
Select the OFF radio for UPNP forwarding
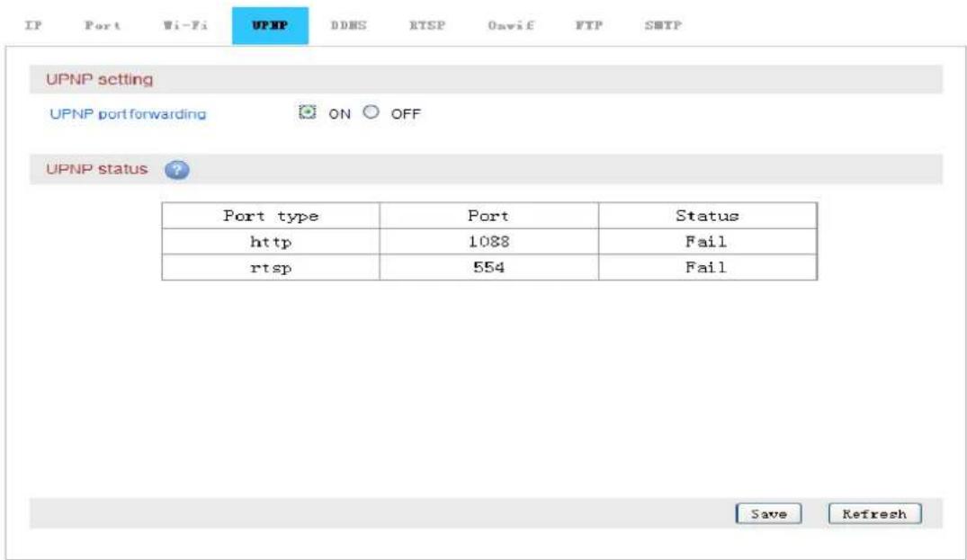click(x=371, y=112)
